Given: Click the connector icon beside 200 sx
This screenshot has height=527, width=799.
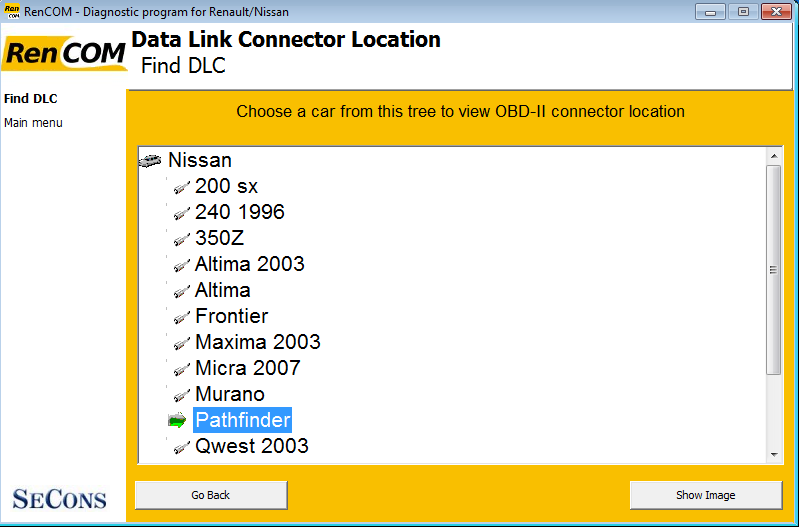Looking at the screenshot, I should [182, 188].
